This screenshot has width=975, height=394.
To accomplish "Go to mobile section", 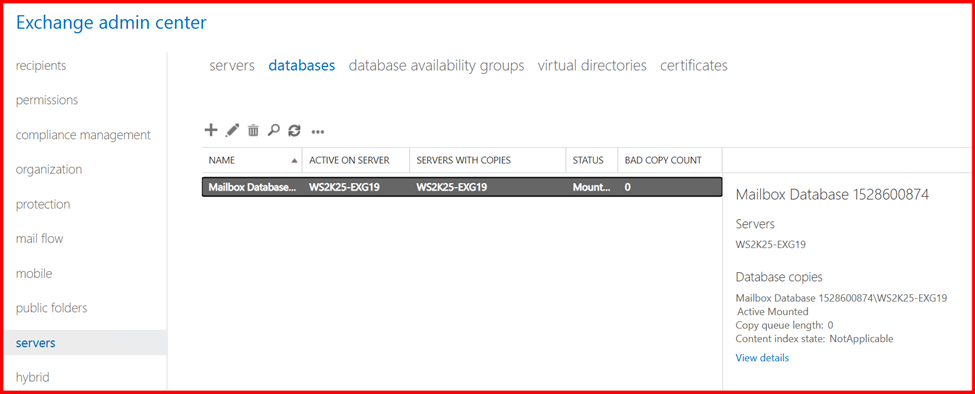I will point(34,273).
